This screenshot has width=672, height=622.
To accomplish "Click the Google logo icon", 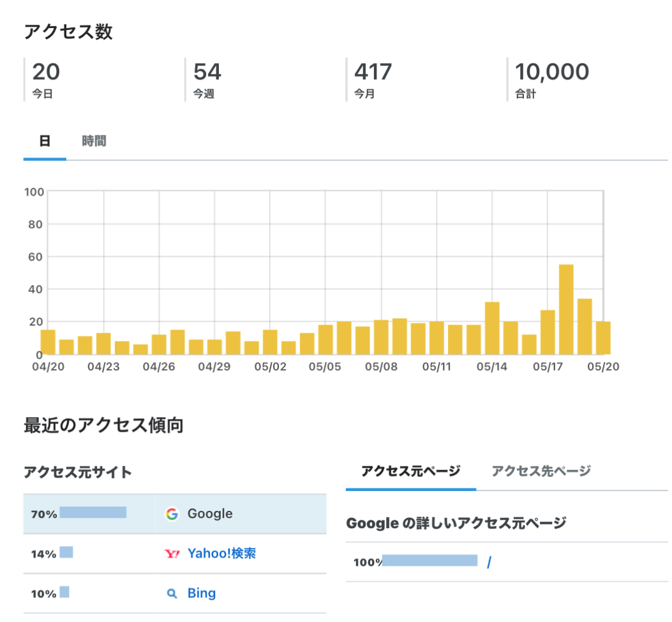I will coord(172,513).
